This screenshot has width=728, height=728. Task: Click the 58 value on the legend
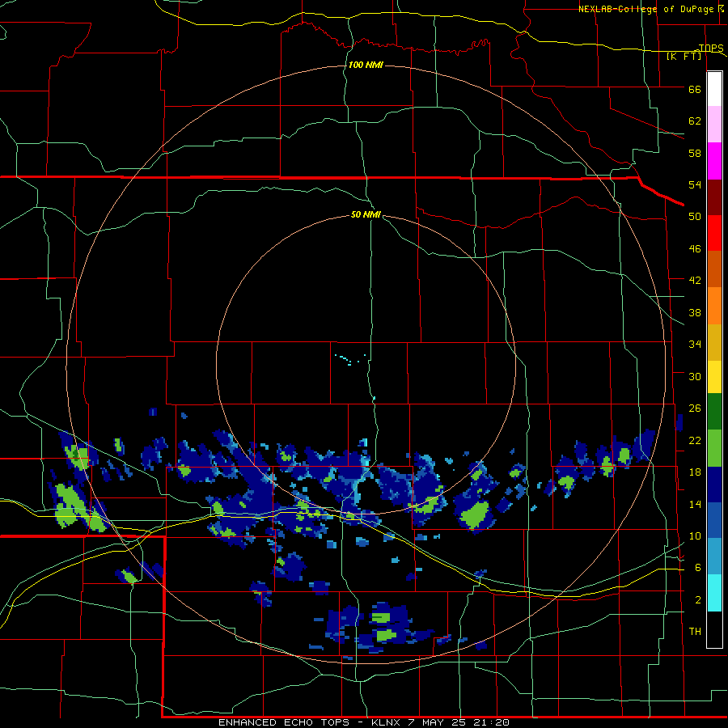pyautogui.click(x=695, y=153)
